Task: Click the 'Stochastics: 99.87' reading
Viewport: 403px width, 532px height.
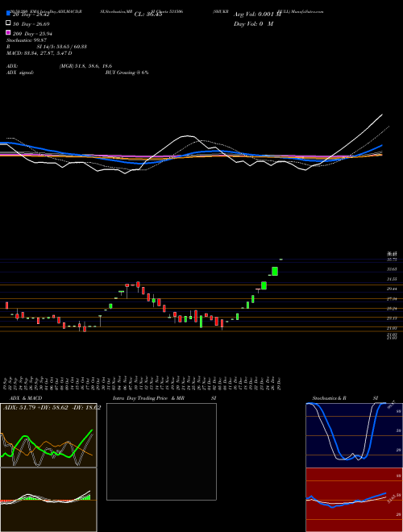Action: [27, 40]
